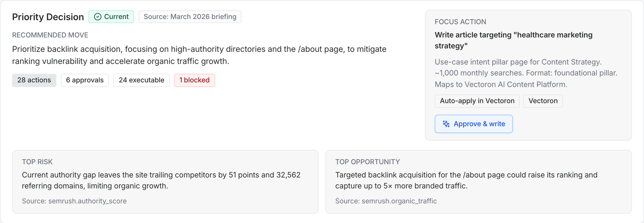644x223 pixels.
Task: Open the Source: March 2026 briefing chip
Action: (x=190, y=17)
